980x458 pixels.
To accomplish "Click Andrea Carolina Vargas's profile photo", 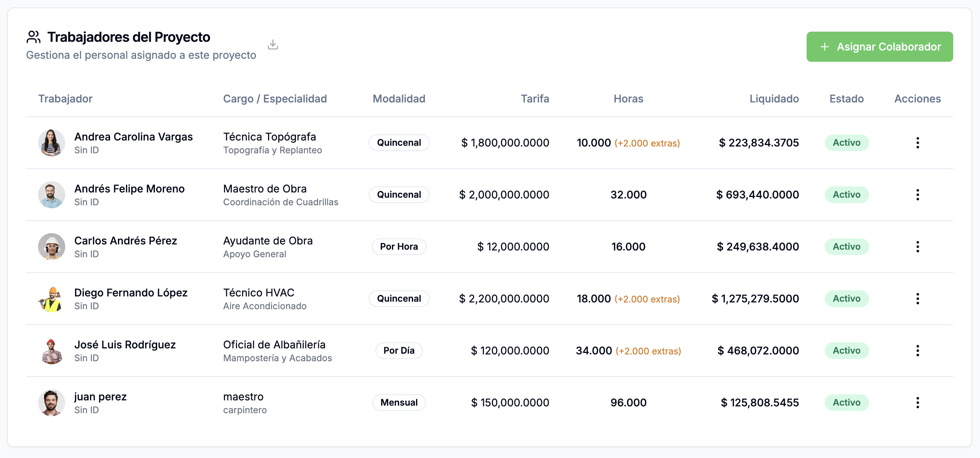I will click(x=52, y=142).
